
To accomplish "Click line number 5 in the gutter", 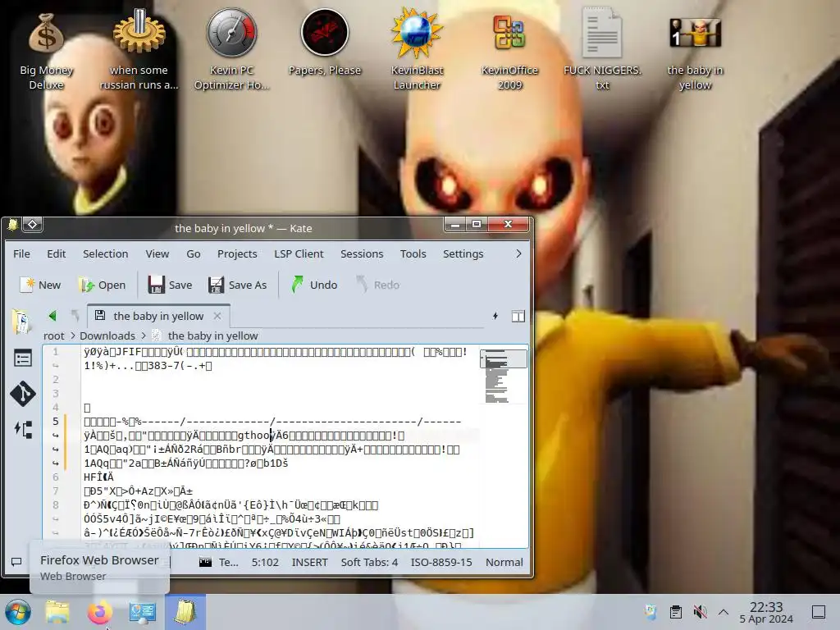I will point(55,421).
